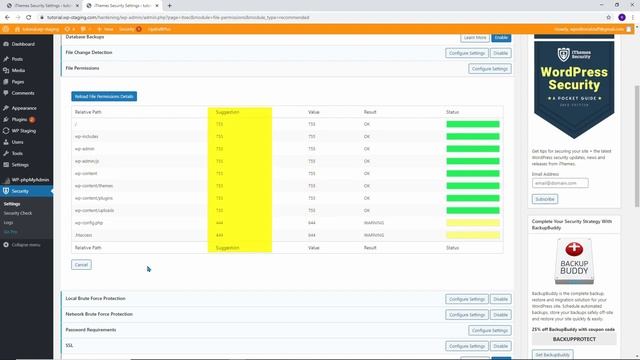This screenshot has height=360, width=640.
Task: Configure Settings for Network Brute Force Protection
Action: (x=467, y=315)
